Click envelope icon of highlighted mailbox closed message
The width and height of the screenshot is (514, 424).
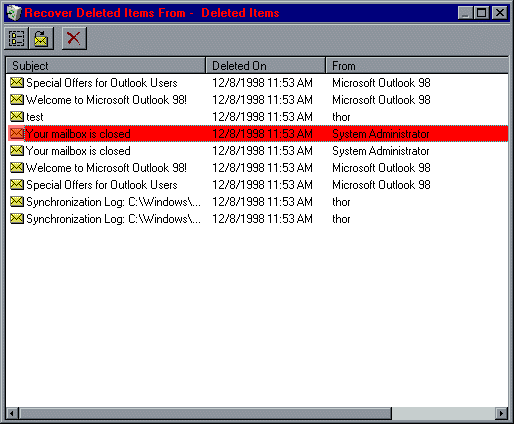17,134
